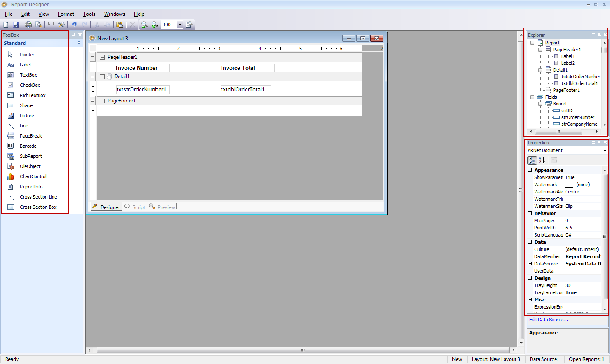Click the Paste clipboard icon
This screenshot has height=364, width=610.
click(120, 25)
